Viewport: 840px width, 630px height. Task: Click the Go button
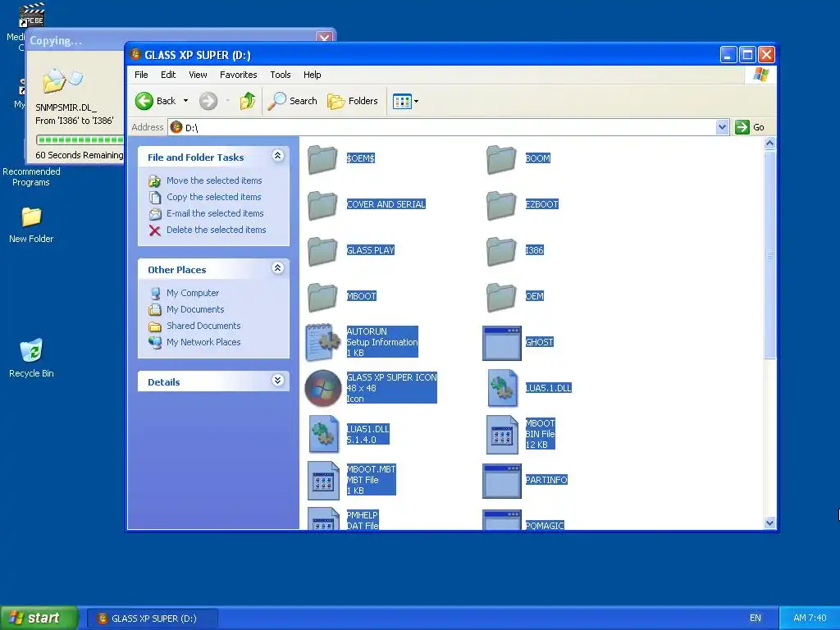(750, 127)
